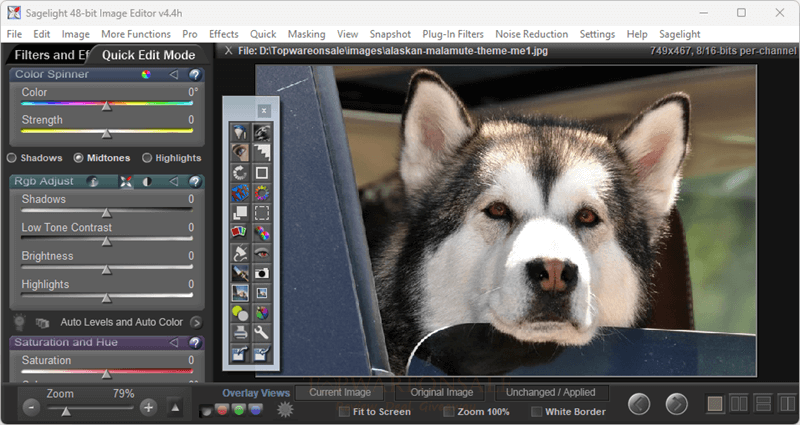Select the Highlights radio button

point(147,158)
